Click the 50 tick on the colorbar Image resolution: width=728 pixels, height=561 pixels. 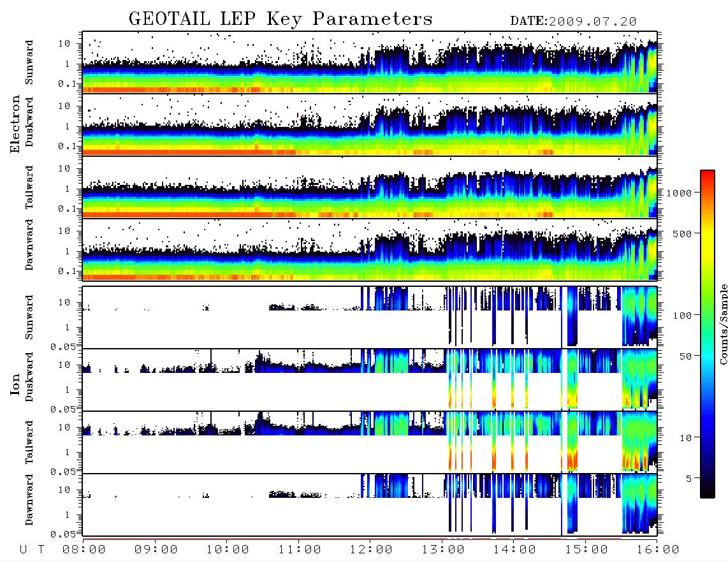[x=685, y=356]
